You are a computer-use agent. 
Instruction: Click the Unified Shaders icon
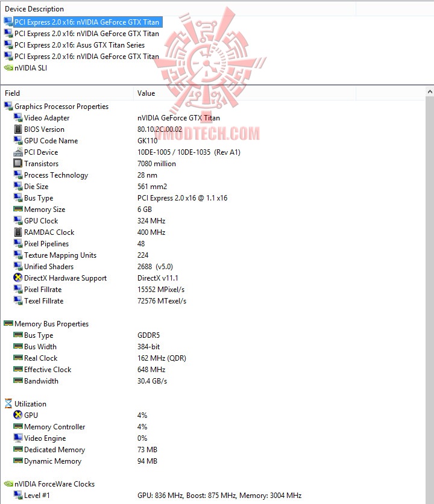pos(17,266)
